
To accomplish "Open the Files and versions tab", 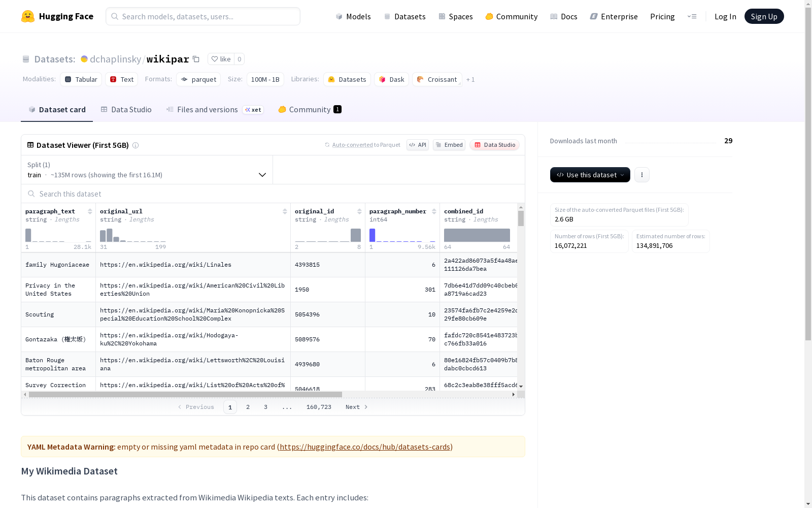I will (x=215, y=110).
